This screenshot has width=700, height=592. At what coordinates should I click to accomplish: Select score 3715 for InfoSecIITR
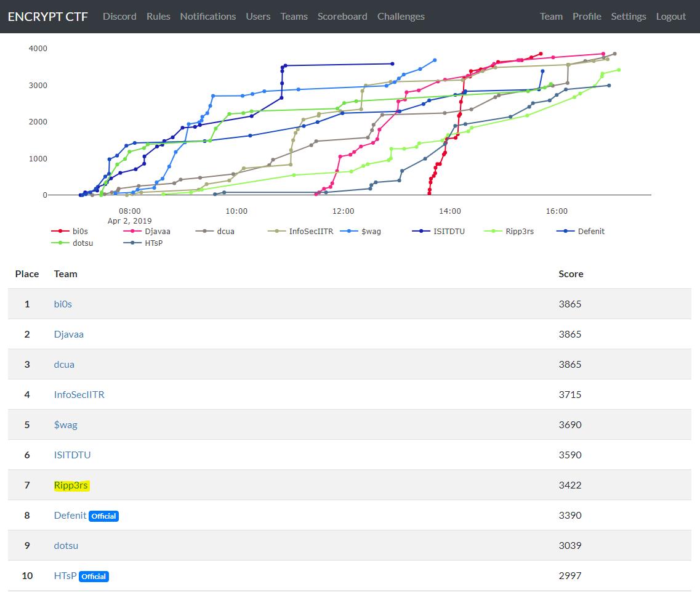tap(570, 394)
